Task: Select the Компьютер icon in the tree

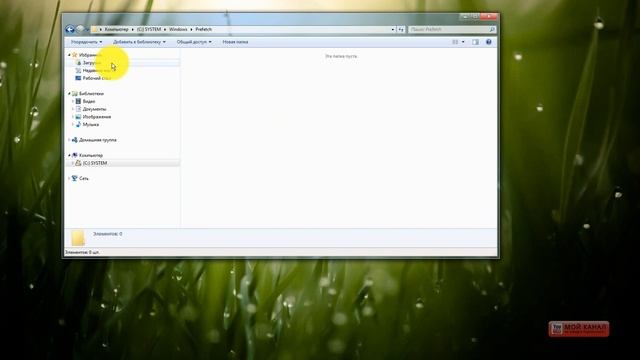Action: tap(75, 156)
